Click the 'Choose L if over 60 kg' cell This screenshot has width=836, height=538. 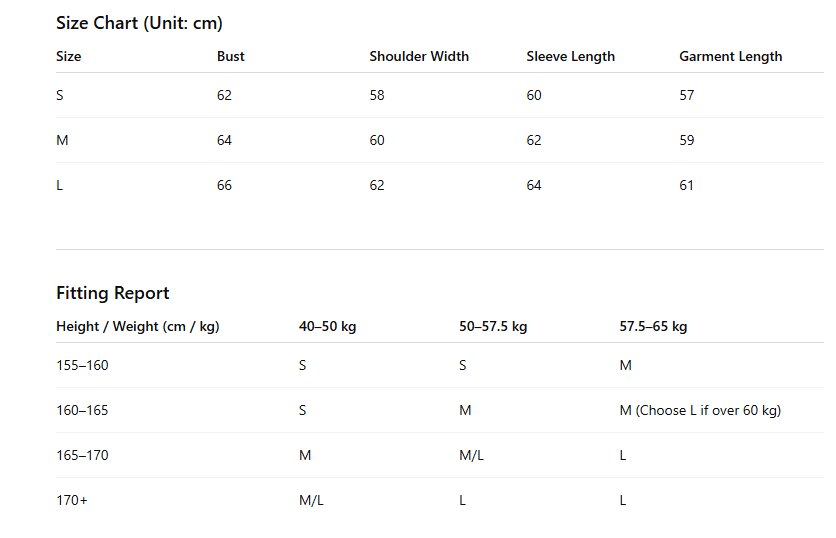[x=700, y=410]
